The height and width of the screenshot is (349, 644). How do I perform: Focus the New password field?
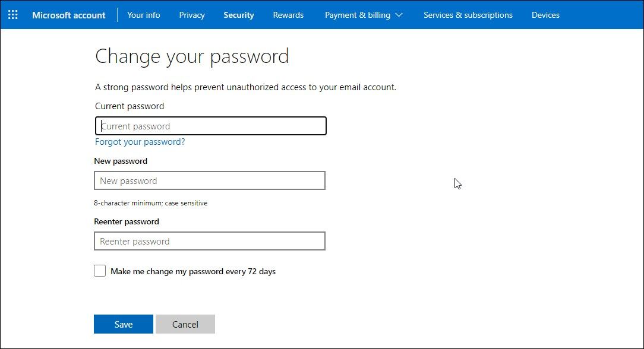click(210, 180)
